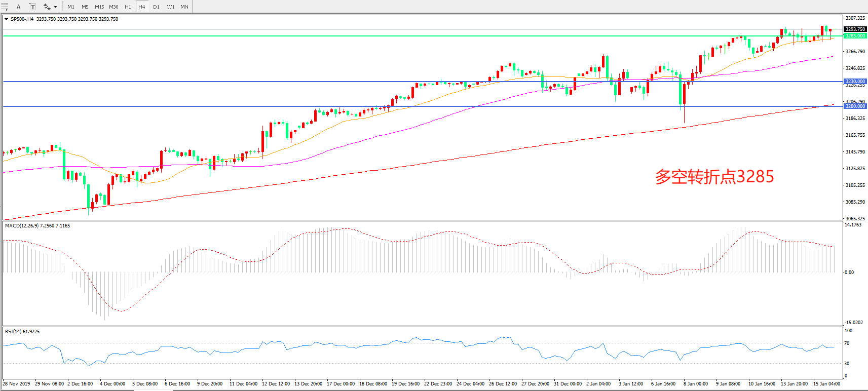The width and height of the screenshot is (868, 391).
Task: Expand the SP500 chart symbol triangle
Action: pos(6,19)
